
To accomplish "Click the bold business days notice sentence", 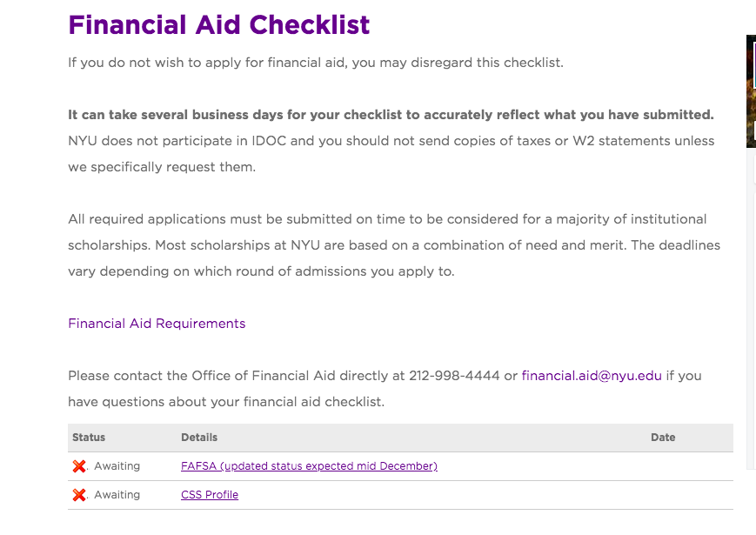I will click(x=391, y=115).
